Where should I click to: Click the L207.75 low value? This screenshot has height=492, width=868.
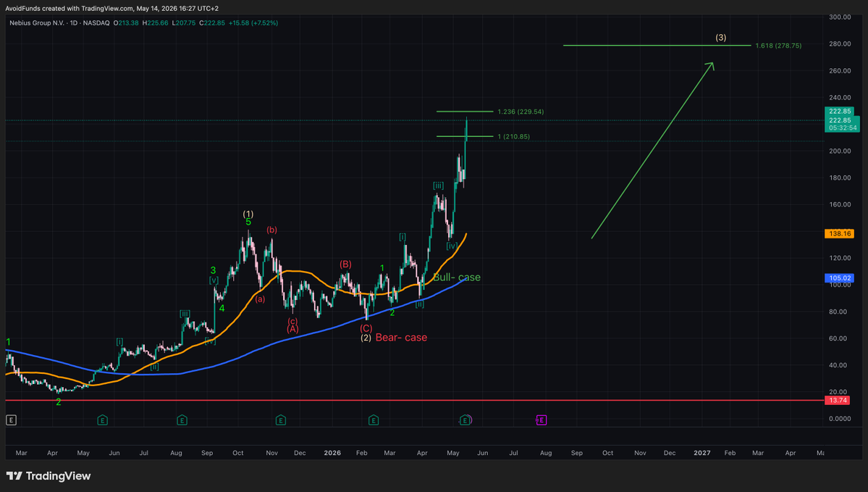coord(184,23)
